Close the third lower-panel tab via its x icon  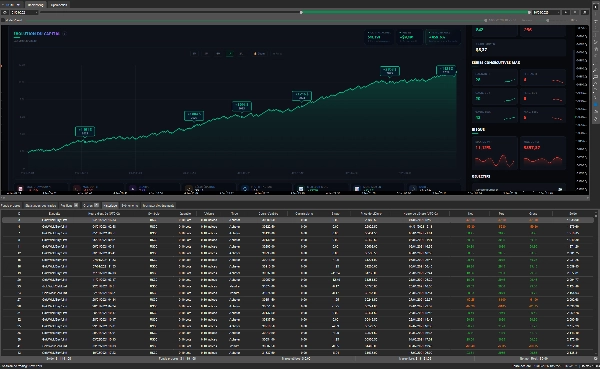[x=76, y=205]
